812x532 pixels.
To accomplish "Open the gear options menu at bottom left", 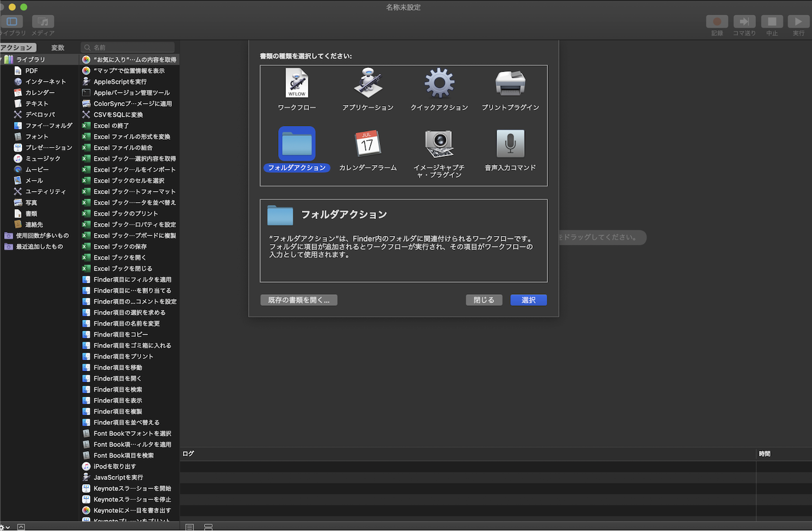I will pyautogui.click(x=3, y=527).
